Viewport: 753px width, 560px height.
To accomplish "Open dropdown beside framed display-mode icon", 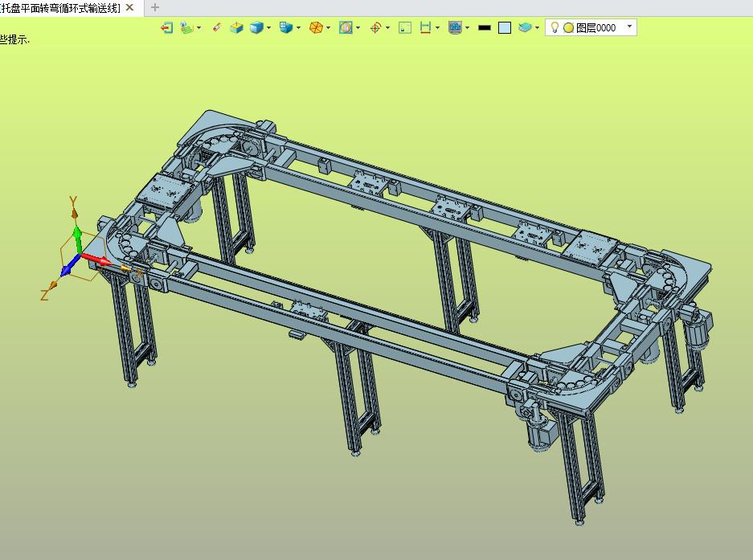I will coord(358,28).
